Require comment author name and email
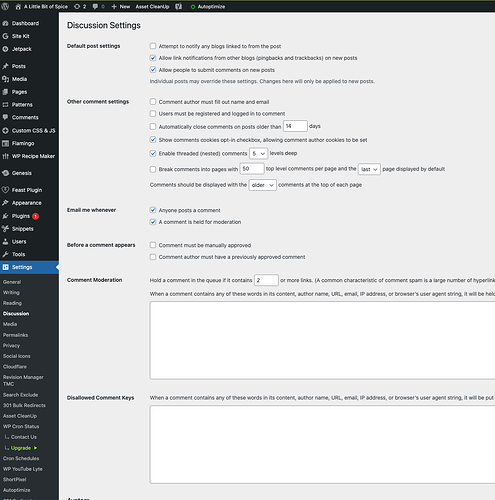This screenshot has height=500, width=495. point(153,102)
